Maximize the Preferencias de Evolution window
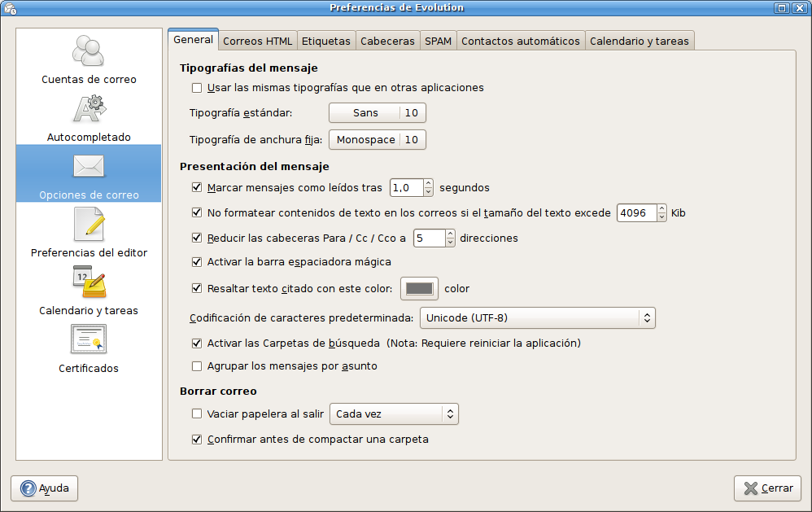The width and height of the screenshot is (812, 512). point(781,8)
